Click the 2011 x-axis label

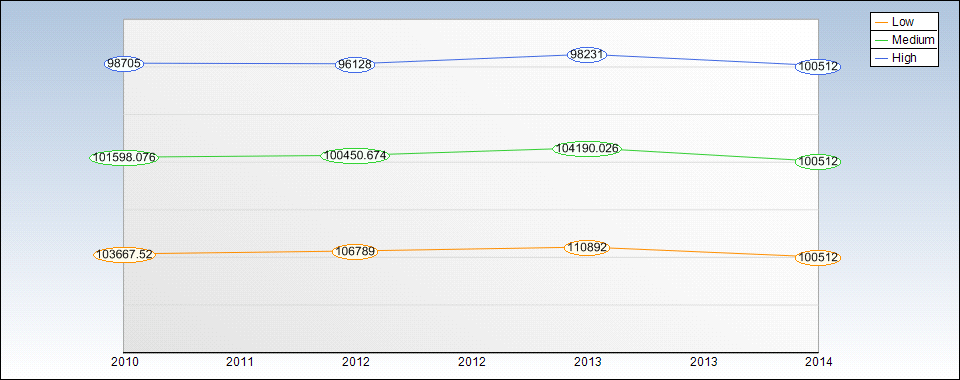tap(240, 362)
